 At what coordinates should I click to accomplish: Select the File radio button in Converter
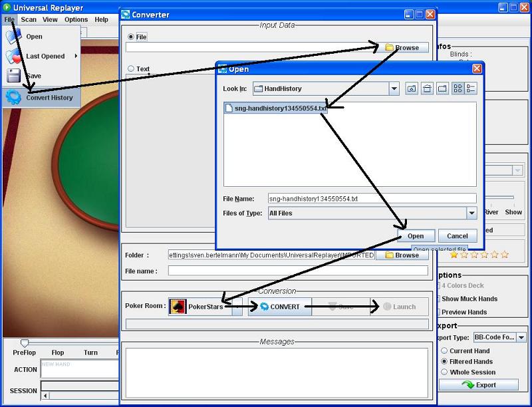130,37
